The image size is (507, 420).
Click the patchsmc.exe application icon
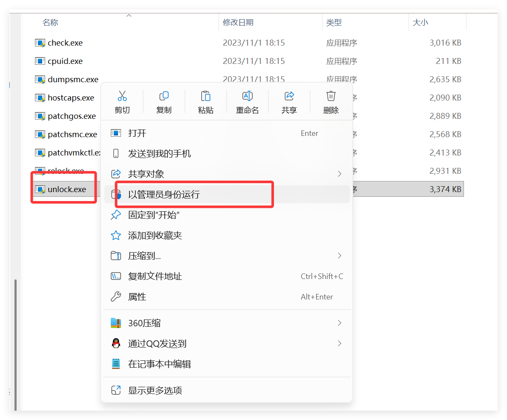[40, 134]
